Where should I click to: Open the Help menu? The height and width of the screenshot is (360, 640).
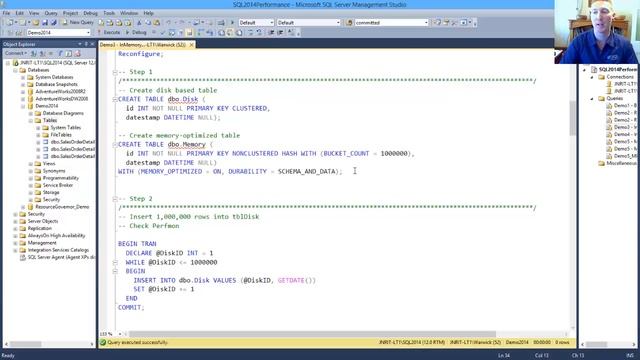(148, 13)
